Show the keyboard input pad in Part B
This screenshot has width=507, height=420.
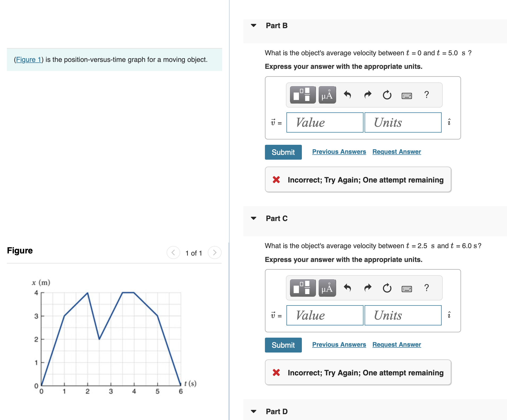pyautogui.click(x=407, y=95)
